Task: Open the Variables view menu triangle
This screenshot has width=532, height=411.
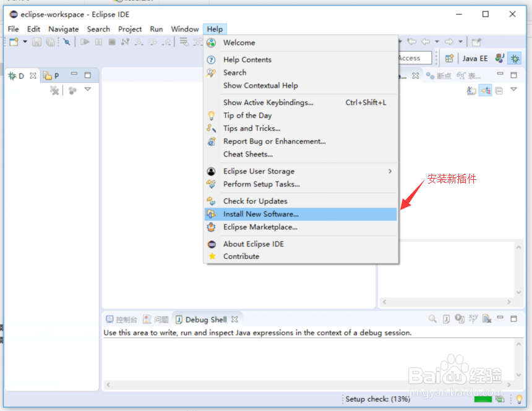Action: tap(513, 90)
